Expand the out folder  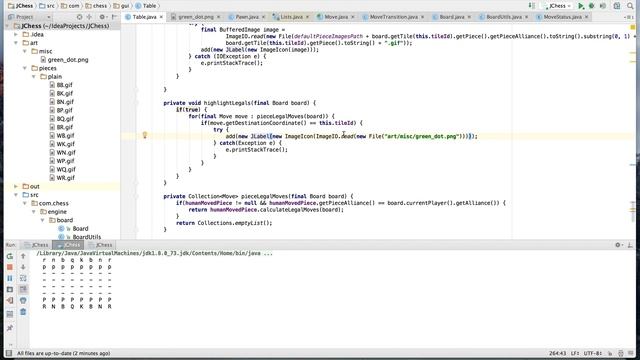click(16, 187)
